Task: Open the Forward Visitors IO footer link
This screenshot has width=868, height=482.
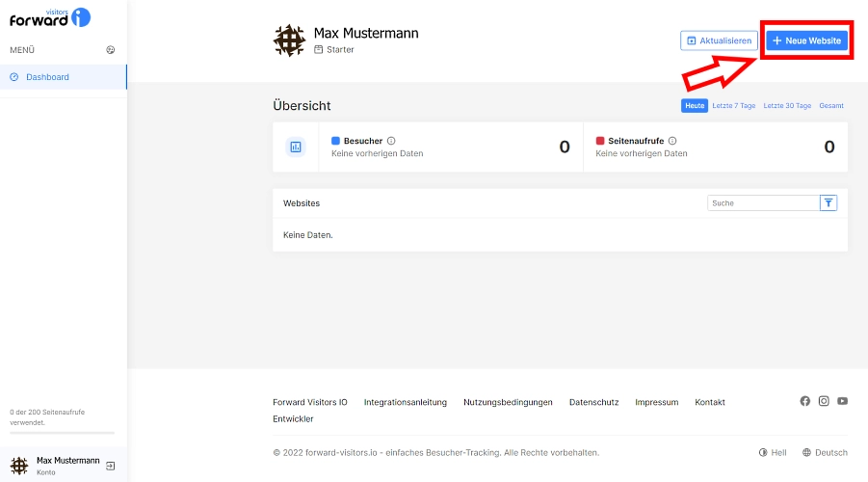Action: [x=310, y=402]
